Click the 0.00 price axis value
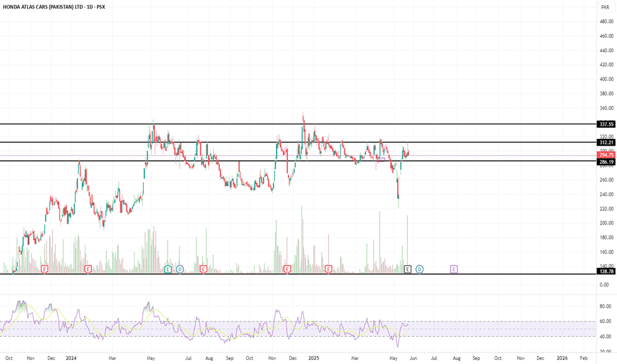Image resolution: width=617 pixels, height=364 pixels. 604,285
